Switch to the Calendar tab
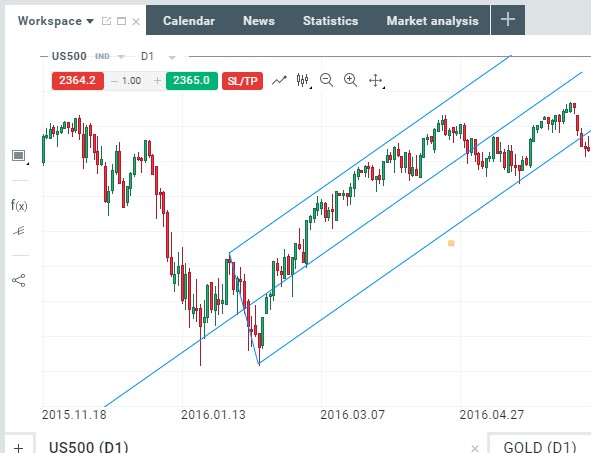Image resolution: width=591 pixels, height=453 pixels. pyautogui.click(x=189, y=21)
